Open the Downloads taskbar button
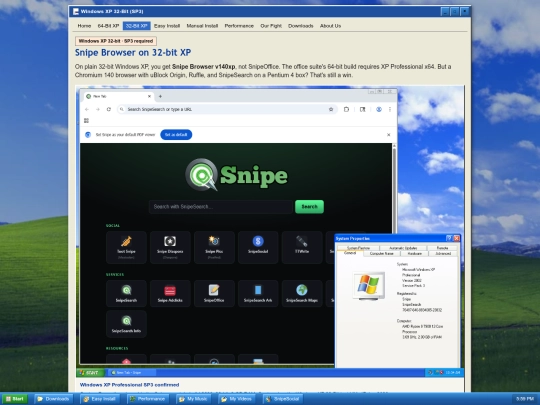540x405 pixels. coord(54,399)
